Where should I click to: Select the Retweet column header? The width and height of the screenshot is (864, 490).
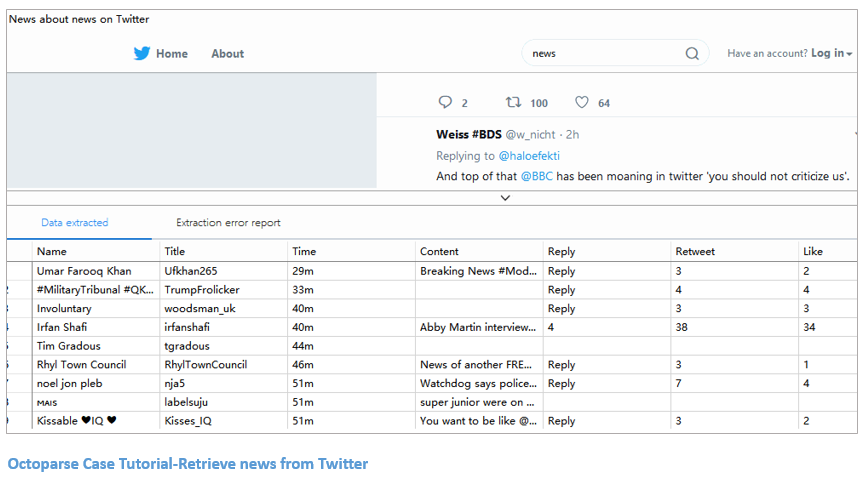[695, 252]
